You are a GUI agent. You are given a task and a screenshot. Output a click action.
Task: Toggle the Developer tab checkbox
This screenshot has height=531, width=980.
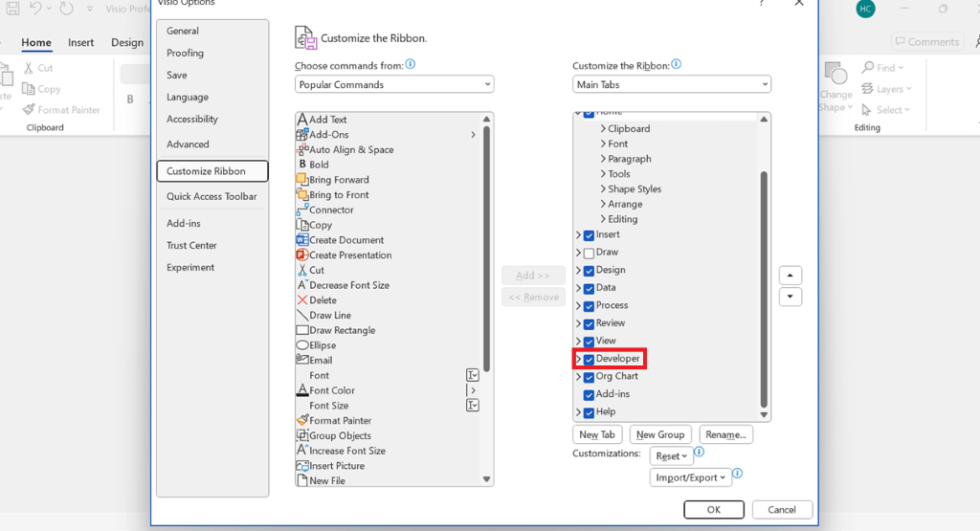(589, 359)
